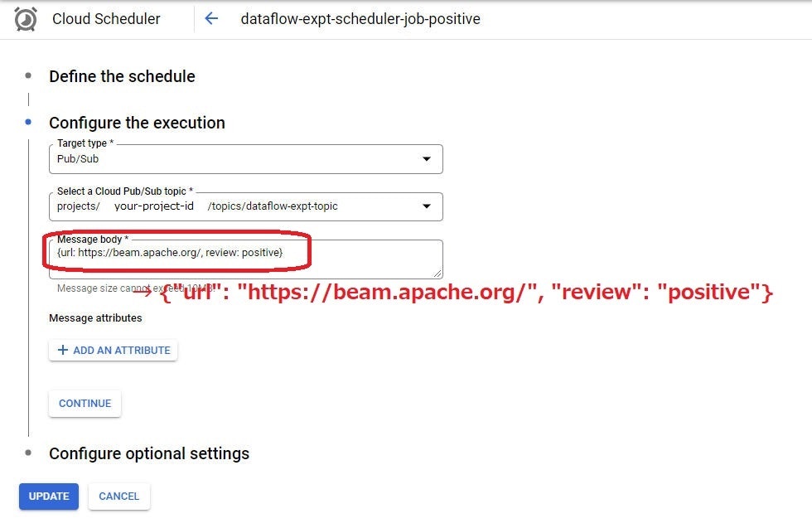The height and width of the screenshot is (528, 812).
Task: Expand the Define the schedule step
Action: pos(123,76)
